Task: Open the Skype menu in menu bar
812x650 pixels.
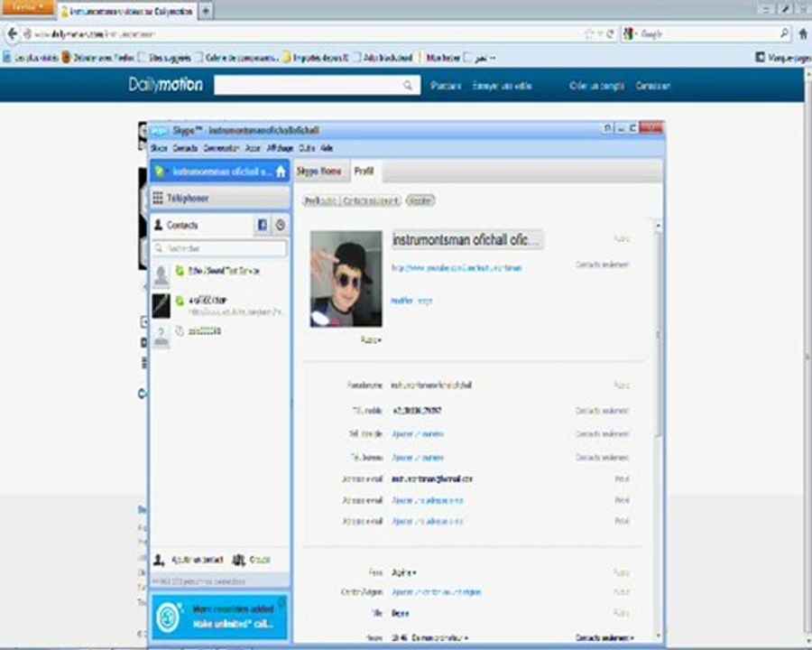Action: click(159, 148)
